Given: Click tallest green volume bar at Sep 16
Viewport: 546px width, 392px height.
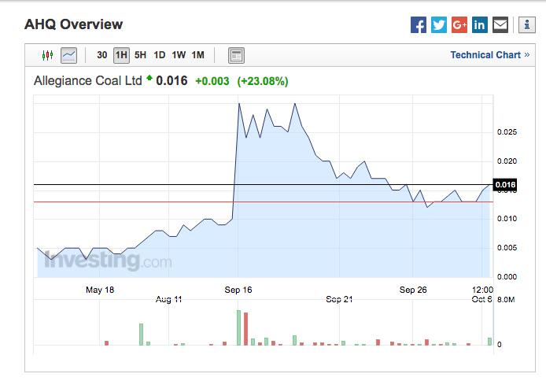Looking at the screenshot, I should [239, 328].
